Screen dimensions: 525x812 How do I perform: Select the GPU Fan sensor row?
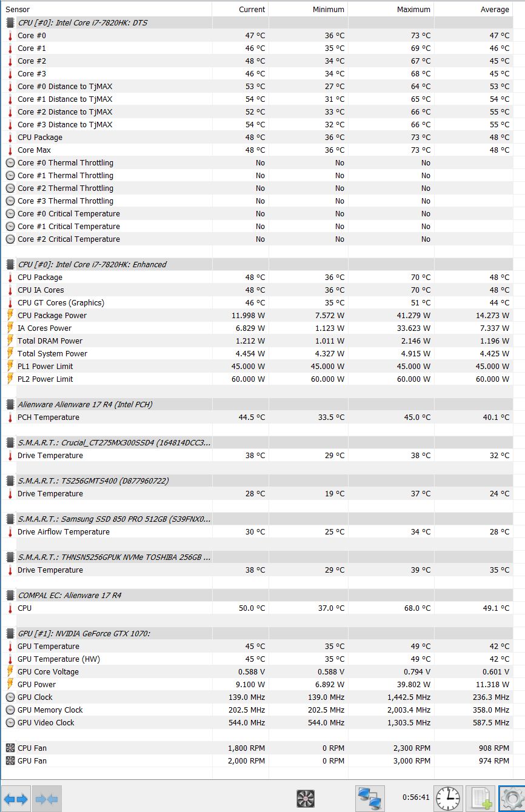coord(32,760)
